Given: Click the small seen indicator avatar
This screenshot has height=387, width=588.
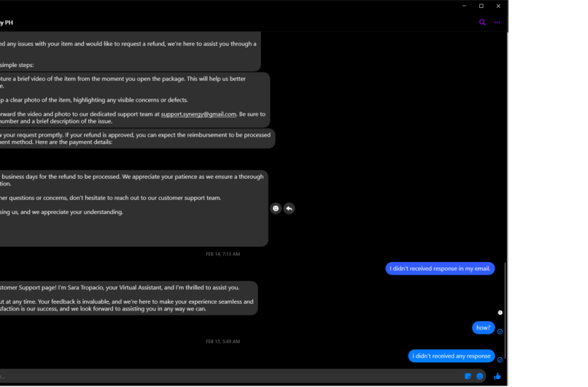Looking at the screenshot, I should pos(500,313).
